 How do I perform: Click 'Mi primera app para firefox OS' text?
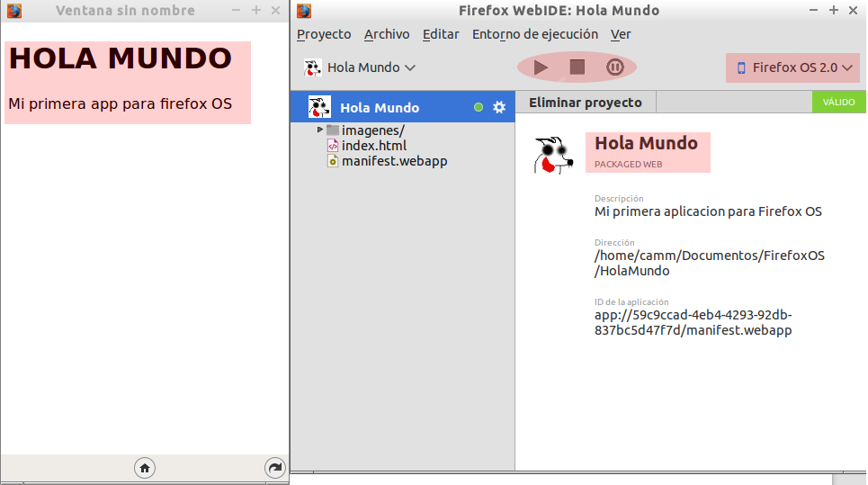121,104
